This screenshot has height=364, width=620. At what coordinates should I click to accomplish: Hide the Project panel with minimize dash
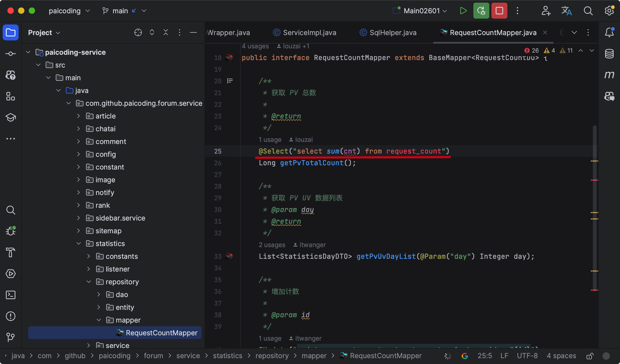(x=193, y=33)
